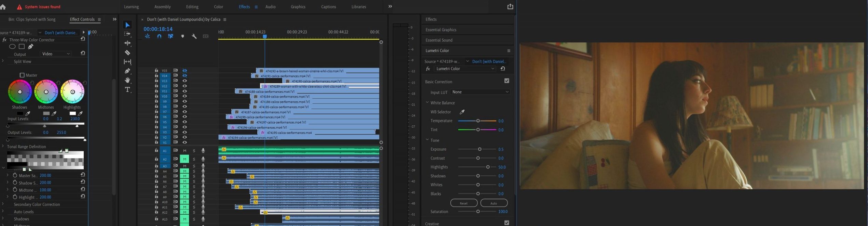Image resolution: width=868 pixels, height=226 pixels.
Task: Choose the Ripple Edit tool
Action: (x=127, y=43)
